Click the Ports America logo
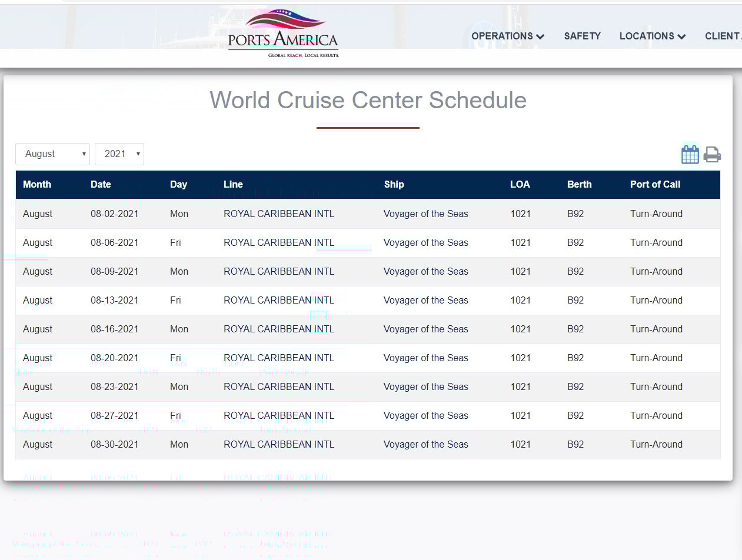This screenshot has height=560, width=742. pos(284,34)
